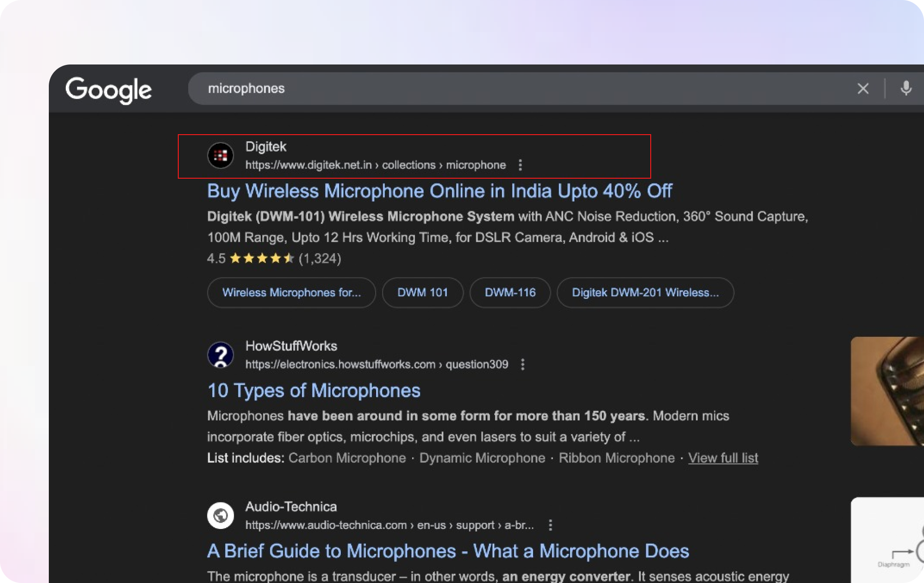
Task: Click 'Carbon Microphone' in the list
Action: [347, 458]
